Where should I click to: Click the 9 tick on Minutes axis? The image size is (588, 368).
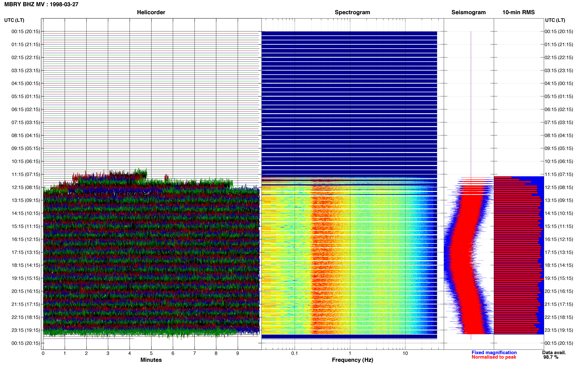coord(238,353)
